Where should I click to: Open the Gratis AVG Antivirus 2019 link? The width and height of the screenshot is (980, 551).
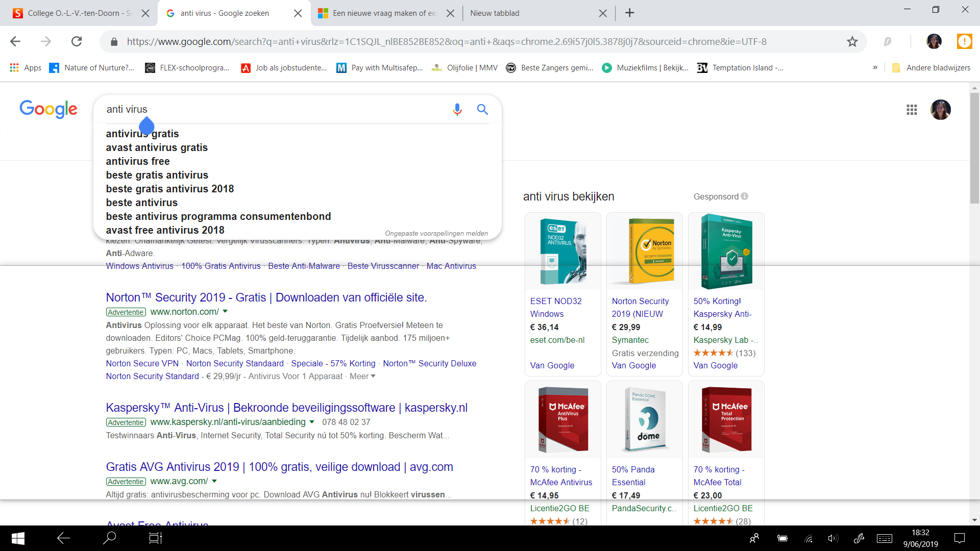pos(279,467)
